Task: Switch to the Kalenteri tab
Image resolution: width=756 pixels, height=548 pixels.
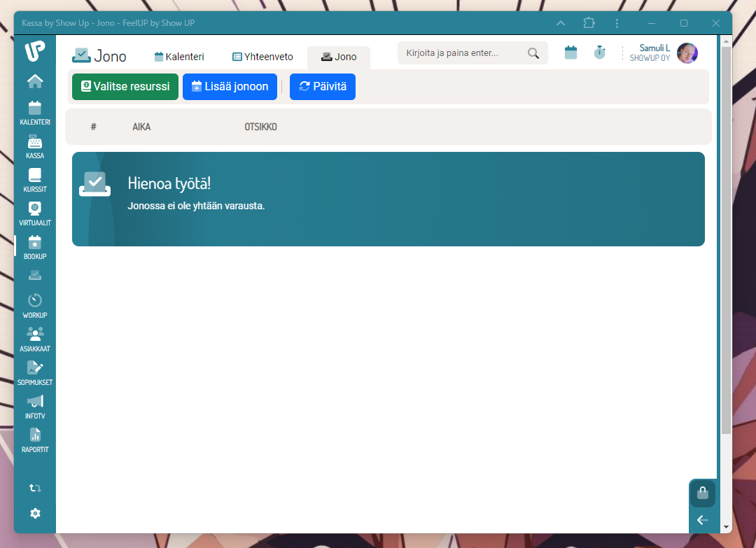Action: point(179,57)
